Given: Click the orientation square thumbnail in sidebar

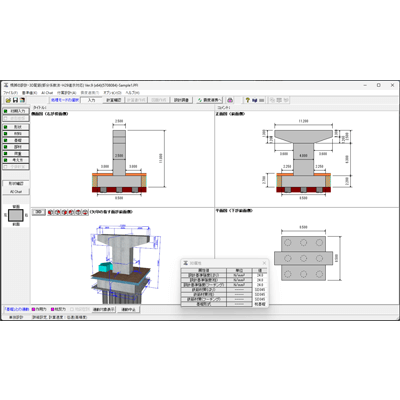Looking at the screenshot, I should coord(16,215).
